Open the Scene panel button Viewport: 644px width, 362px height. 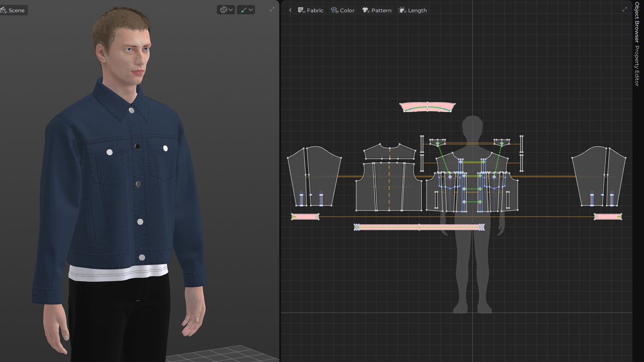(14, 10)
